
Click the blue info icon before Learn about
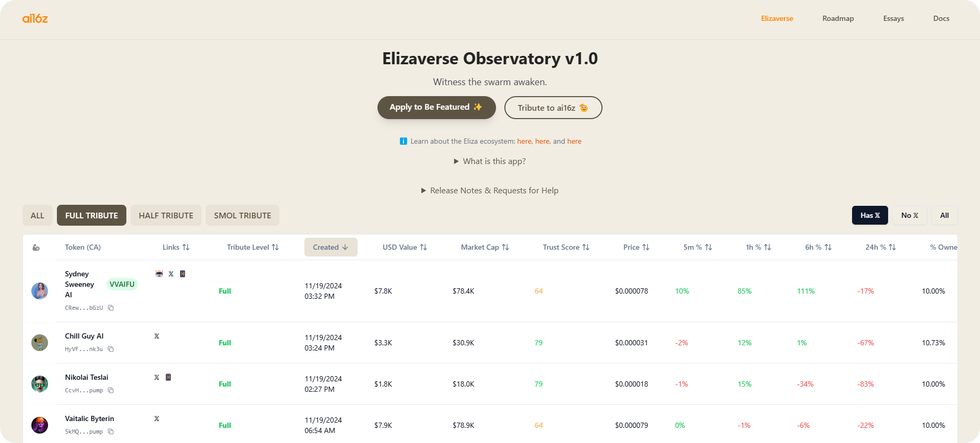pyautogui.click(x=403, y=141)
